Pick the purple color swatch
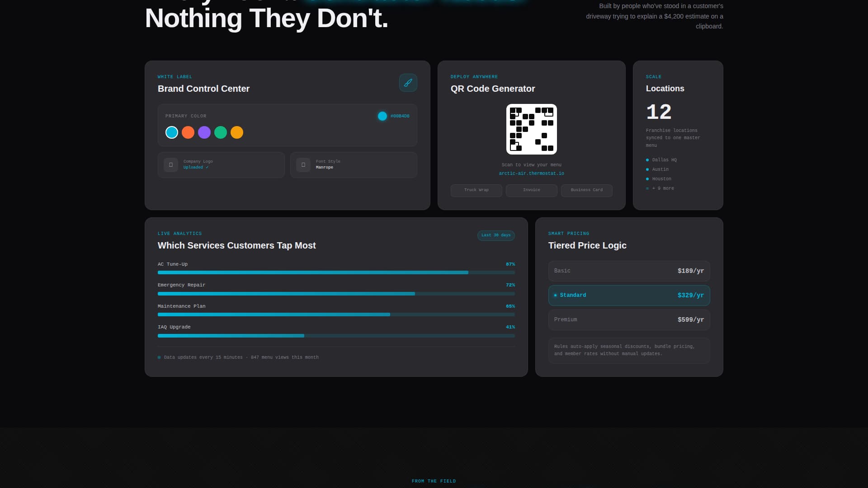This screenshot has width=868, height=488. (x=204, y=132)
